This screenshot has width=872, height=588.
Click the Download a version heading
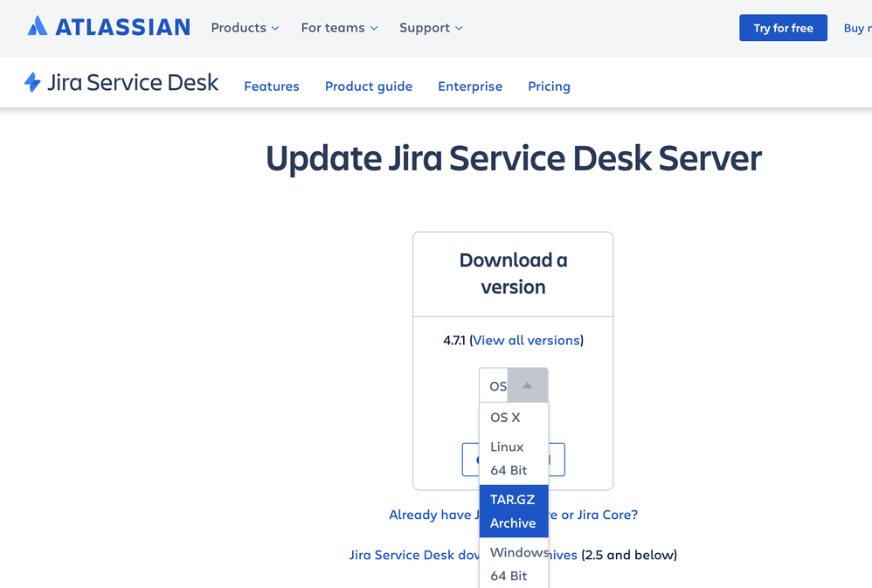tap(513, 273)
